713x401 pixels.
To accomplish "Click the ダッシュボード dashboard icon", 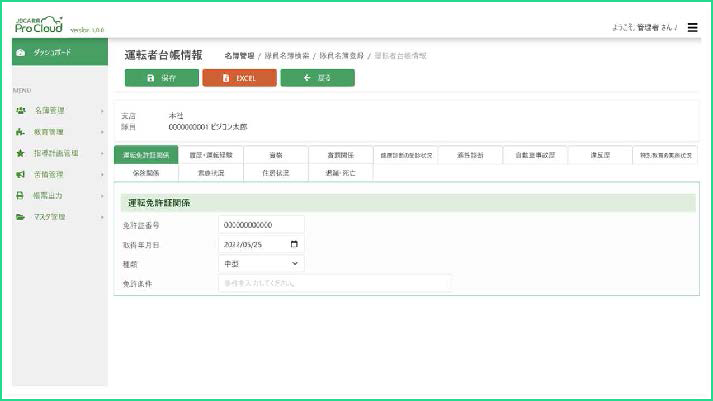I will pyautogui.click(x=20, y=51).
